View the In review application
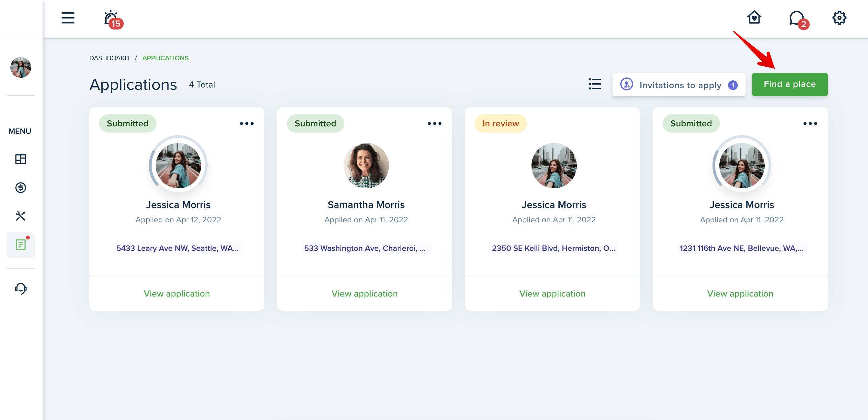868x420 pixels. 552,294
